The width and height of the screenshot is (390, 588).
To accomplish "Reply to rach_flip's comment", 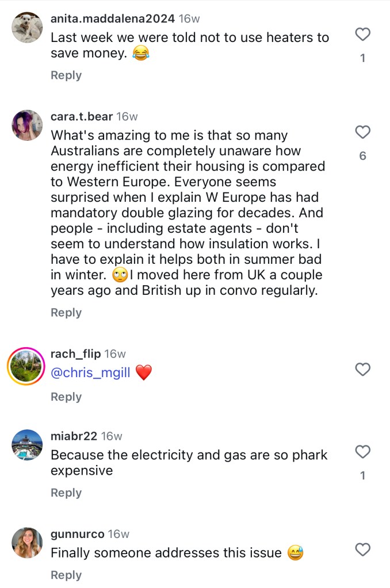I will [66, 397].
